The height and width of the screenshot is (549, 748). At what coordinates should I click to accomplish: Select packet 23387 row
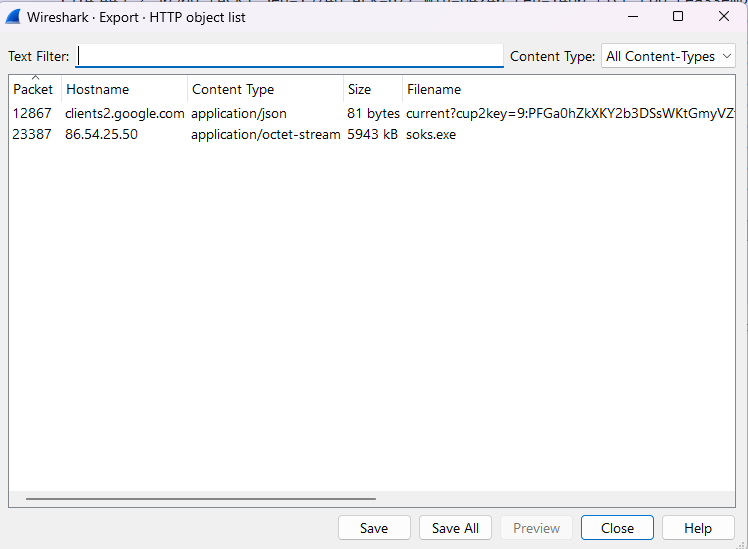coord(372,135)
